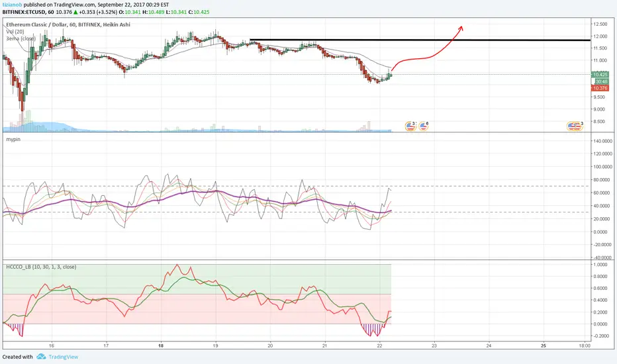Select the Vol (20) indicator legend
This screenshot has width=617, height=364.
click(15, 32)
